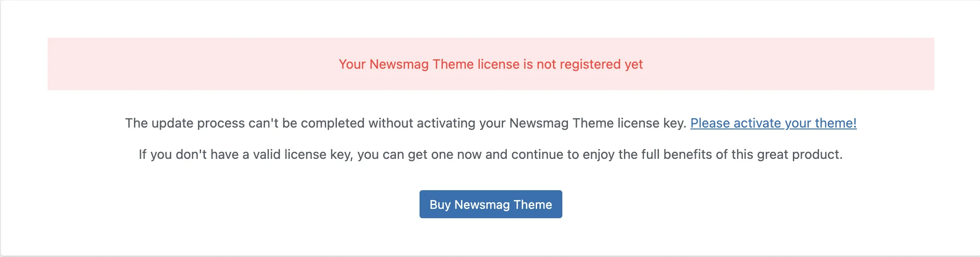
Task: Click 'you can get one now' text
Action: (x=419, y=155)
